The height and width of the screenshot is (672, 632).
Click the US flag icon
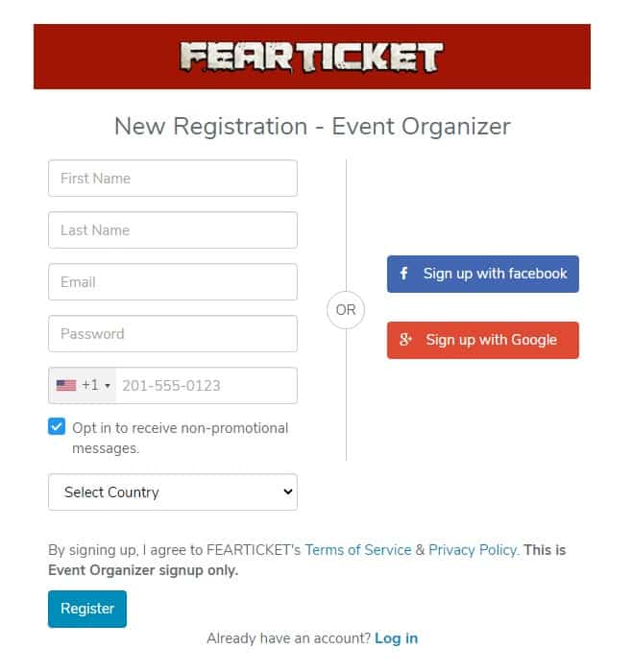tap(66, 386)
